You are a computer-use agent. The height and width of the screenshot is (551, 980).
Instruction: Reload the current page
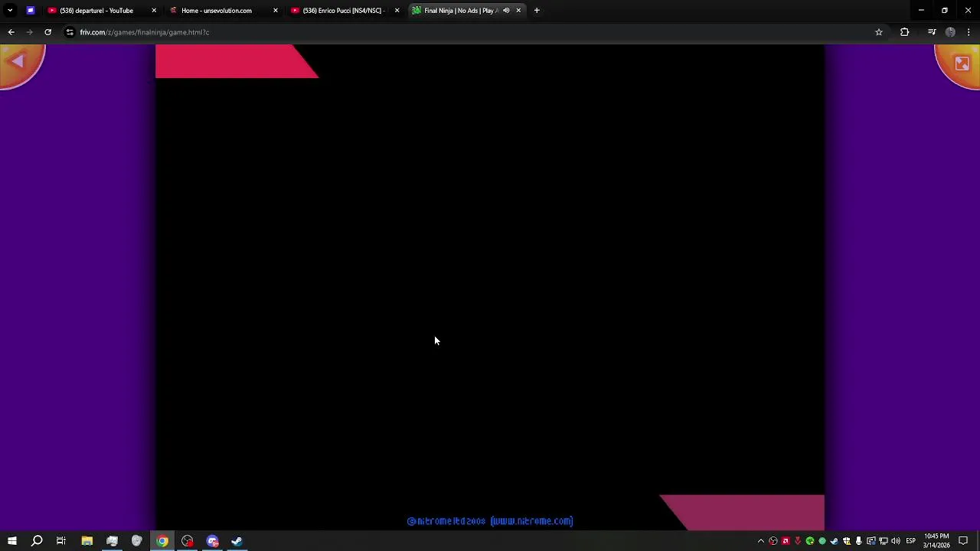pyautogui.click(x=47, y=32)
